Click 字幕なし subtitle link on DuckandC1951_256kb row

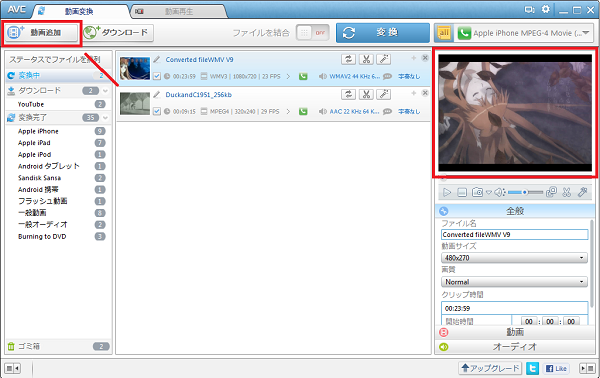coord(409,112)
